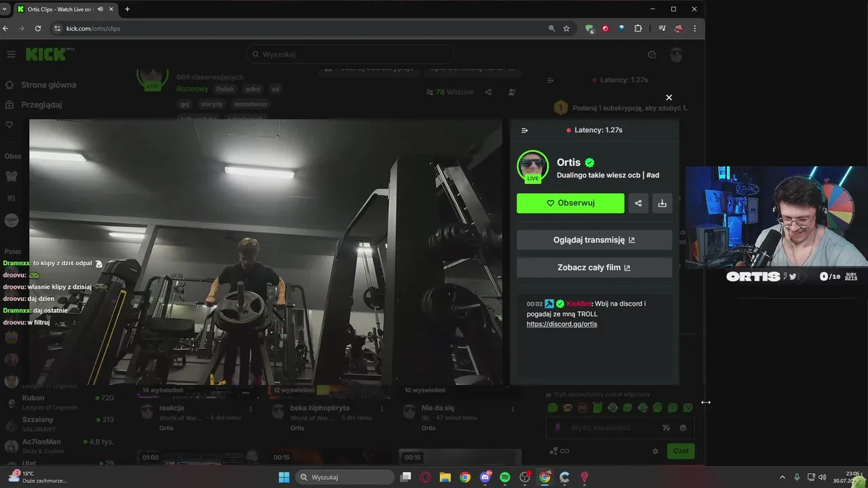Bookmark this page with star icon
The height and width of the screenshot is (488, 868).
[x=566, y=28]
